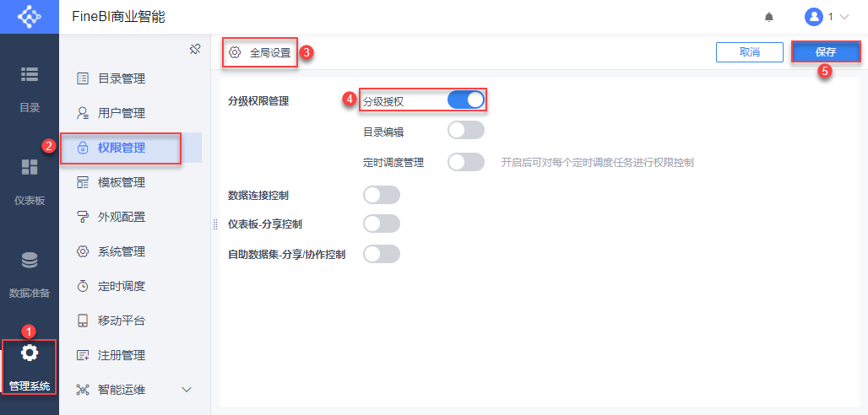868x415 pixels.
Task: Switch to the 全局设置 tab
Action: point(260,52)
